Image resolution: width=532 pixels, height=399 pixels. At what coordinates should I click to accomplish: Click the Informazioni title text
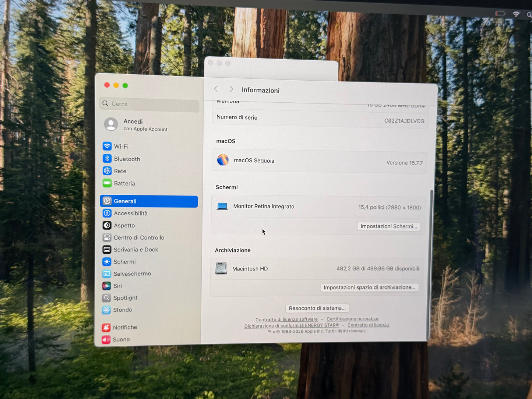tap(261, 90)
